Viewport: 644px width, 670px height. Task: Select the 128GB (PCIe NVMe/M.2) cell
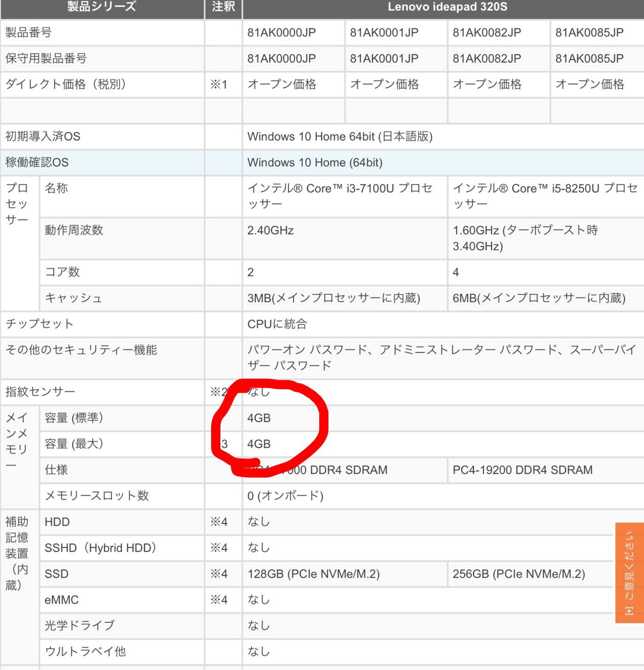click(314, 574)
